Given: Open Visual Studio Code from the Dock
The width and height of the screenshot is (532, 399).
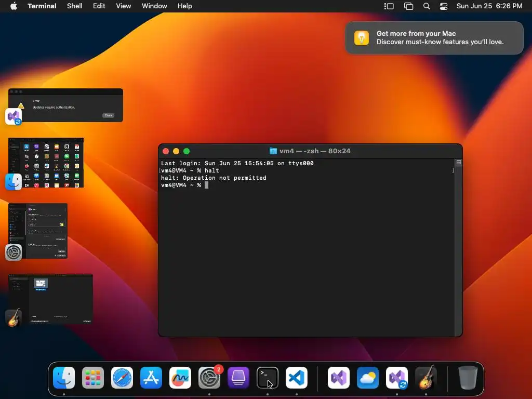Looking at the screenshot, I should click(297, 378).
